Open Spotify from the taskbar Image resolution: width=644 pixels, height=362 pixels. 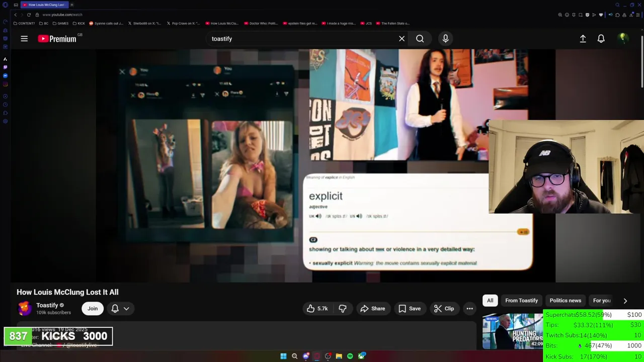[x=350, y=356]
